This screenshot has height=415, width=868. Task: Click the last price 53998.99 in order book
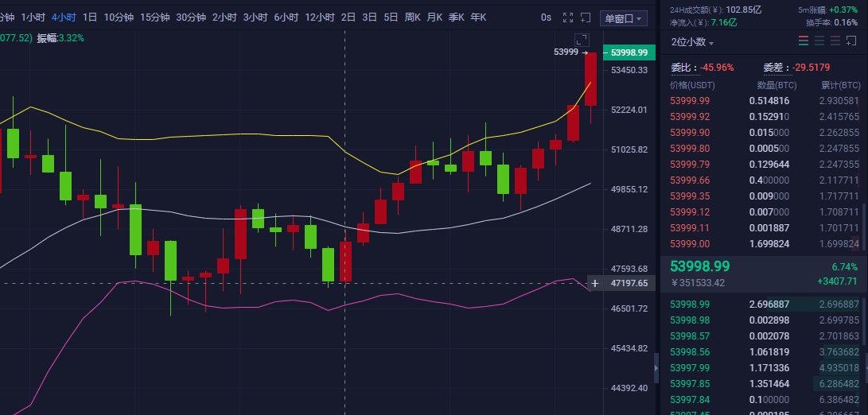pyautogui.click(x=700, y=266)
